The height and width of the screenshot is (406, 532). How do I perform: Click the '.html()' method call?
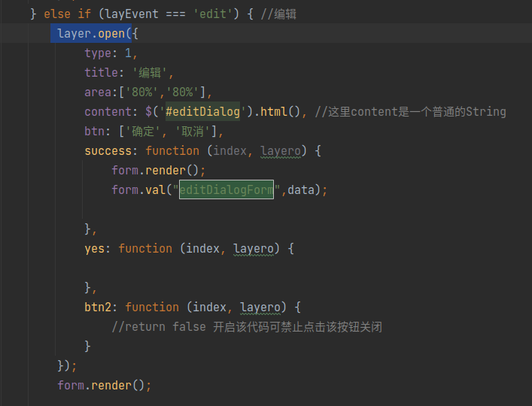(277, 111)
